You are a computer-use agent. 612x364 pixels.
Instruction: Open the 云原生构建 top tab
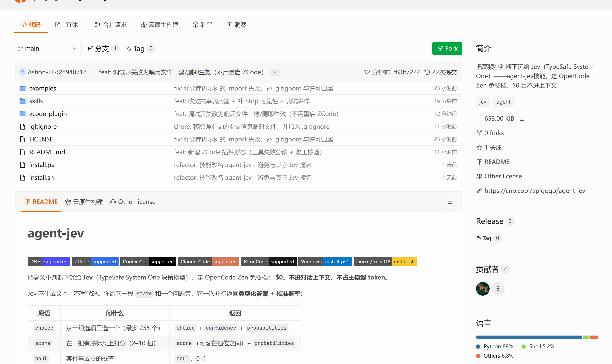(x=160, y=25)
